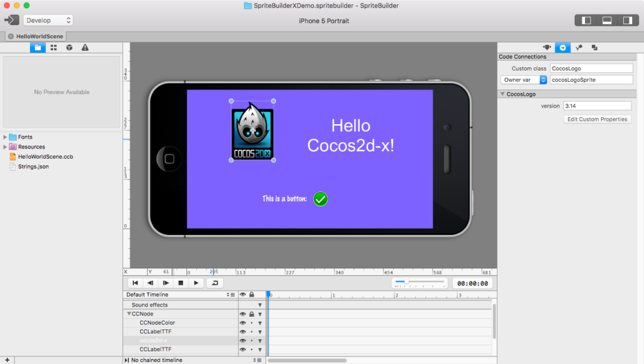Toggle visibility of the CCNode layer
Image resolution: width=644 pixels, height=364 pixels.
point(242,313)
